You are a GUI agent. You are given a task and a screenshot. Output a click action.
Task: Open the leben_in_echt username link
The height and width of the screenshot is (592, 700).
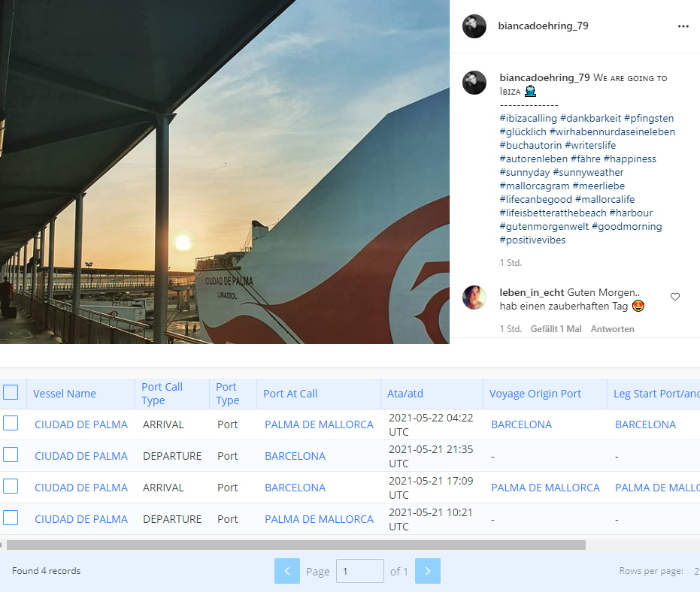532,293
